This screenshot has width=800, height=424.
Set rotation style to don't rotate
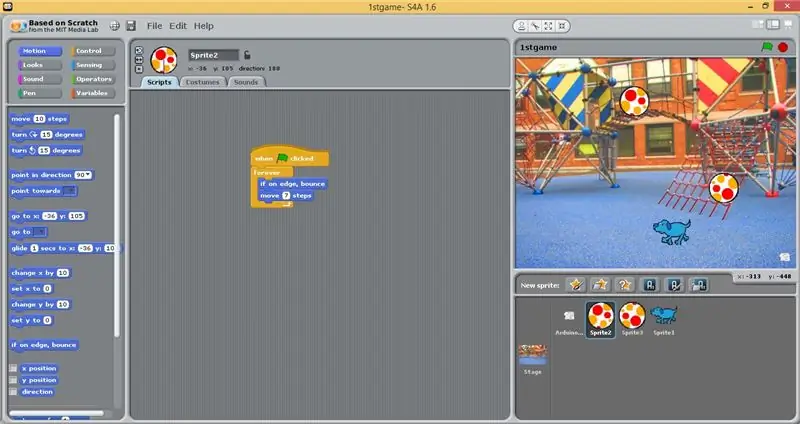[x=139, y=69]
